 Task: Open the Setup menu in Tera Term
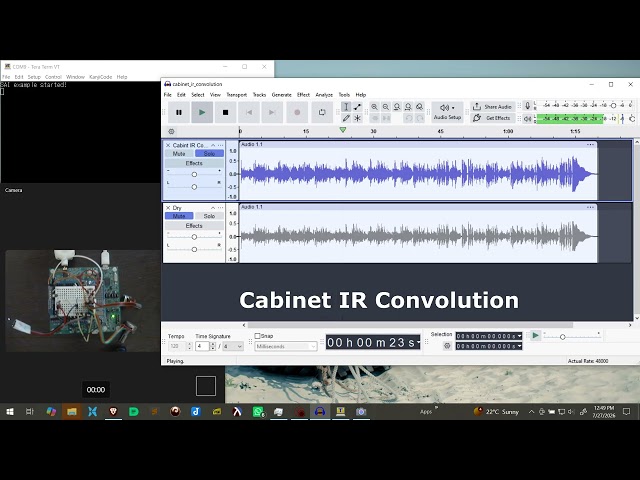(x=34, y=77)
